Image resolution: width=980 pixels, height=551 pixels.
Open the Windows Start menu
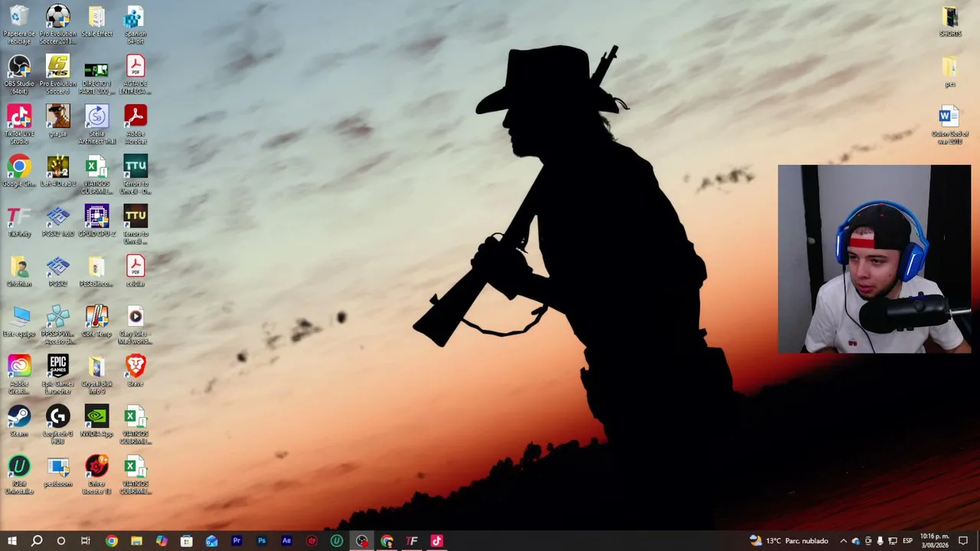11,541
